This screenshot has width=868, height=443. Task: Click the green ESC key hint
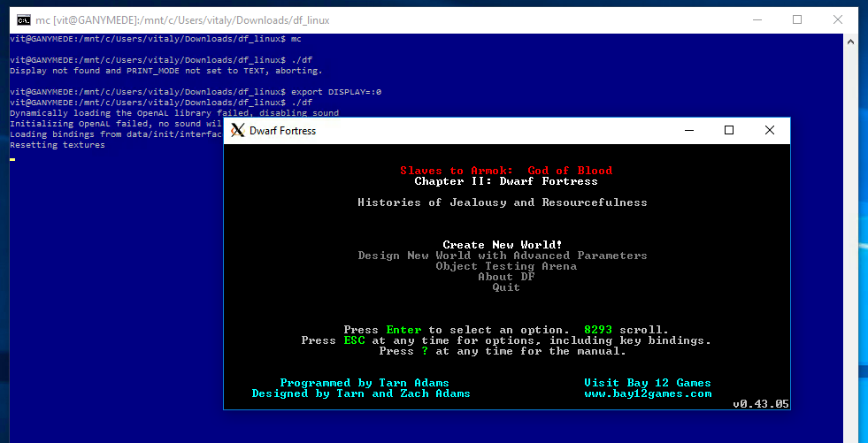354,340
